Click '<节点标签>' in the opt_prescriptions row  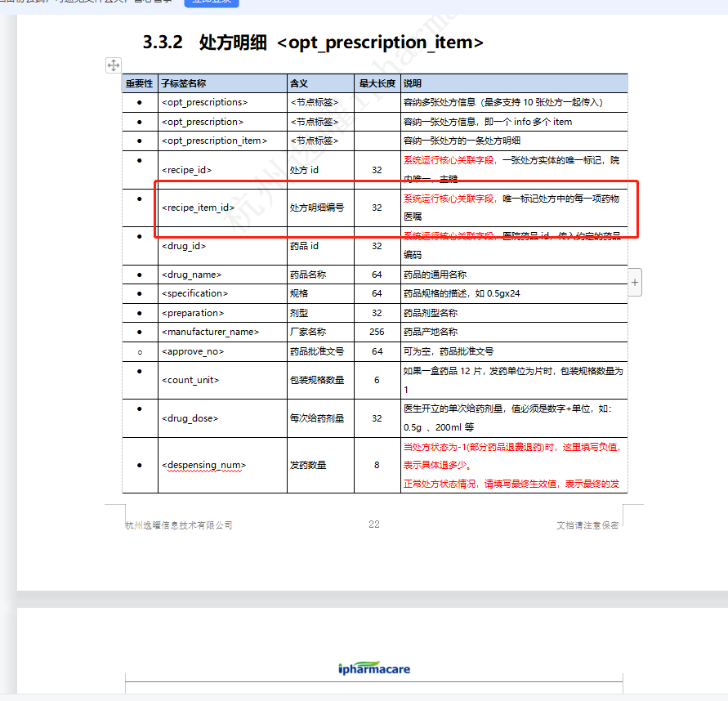pyautogui.click(x=315, y=102)
